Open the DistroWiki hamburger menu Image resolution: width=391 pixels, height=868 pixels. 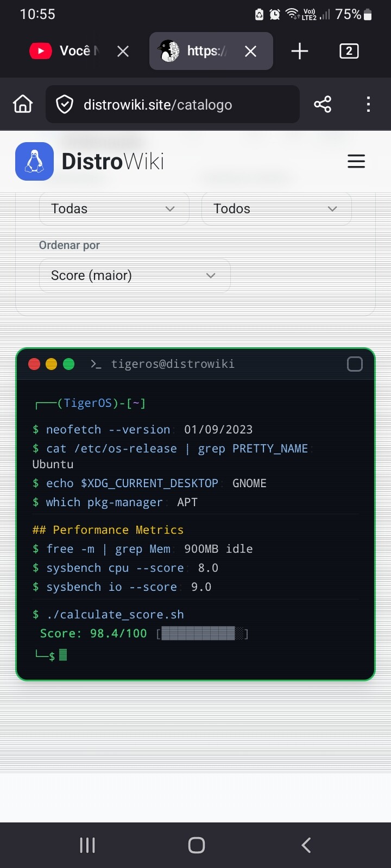[x=356, y=161]
